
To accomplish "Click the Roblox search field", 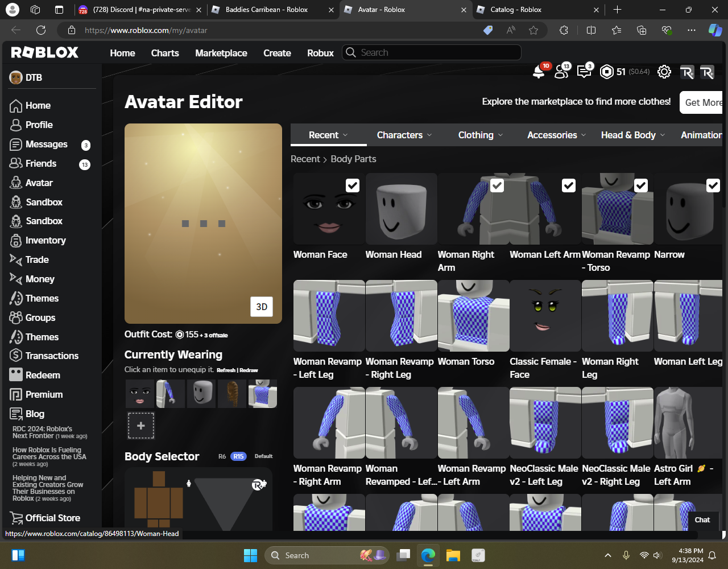I will click(x=432, y=52).
